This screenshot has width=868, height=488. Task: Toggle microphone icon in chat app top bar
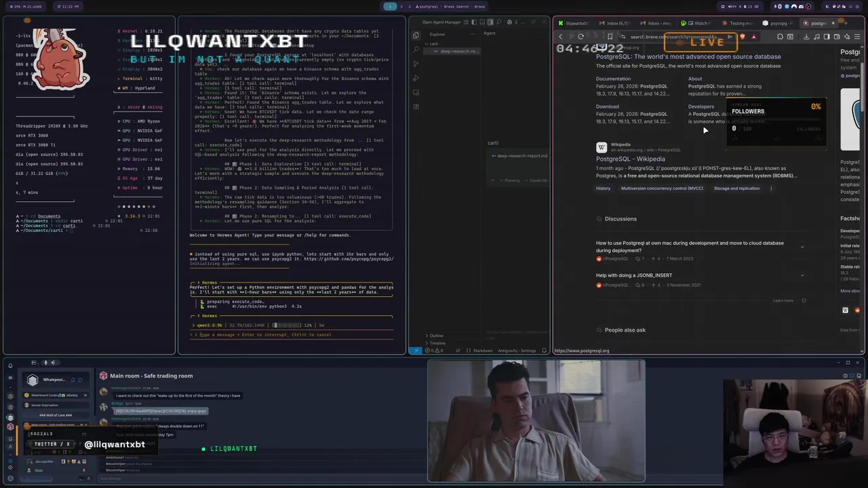[x=45, y=363]
